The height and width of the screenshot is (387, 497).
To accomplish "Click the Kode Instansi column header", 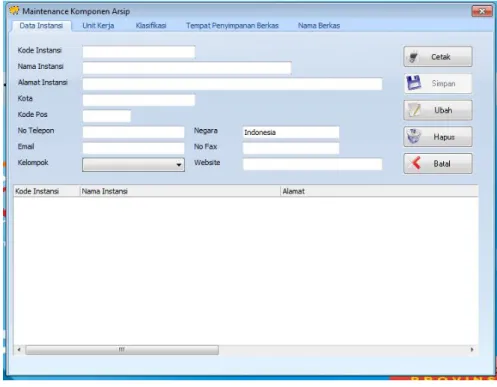I will click(x=47, y=191).
